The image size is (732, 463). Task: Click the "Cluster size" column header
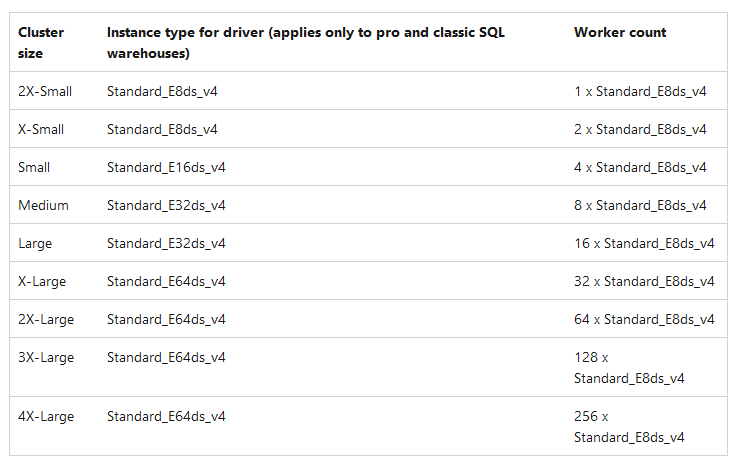[x=41, y=43]
